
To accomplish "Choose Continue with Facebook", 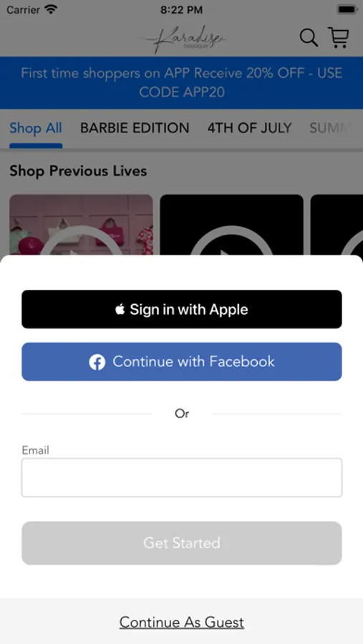I will pyautogui.click(x=182, y=362).
